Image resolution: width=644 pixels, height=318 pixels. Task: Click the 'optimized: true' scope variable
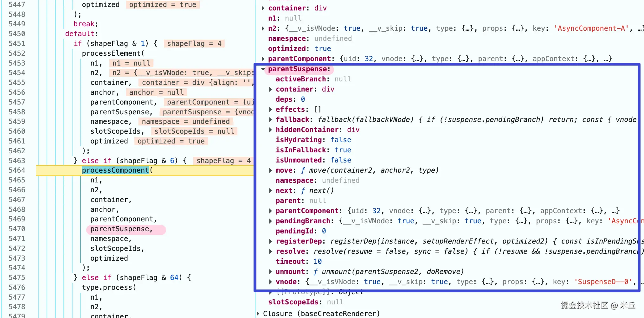299,49
